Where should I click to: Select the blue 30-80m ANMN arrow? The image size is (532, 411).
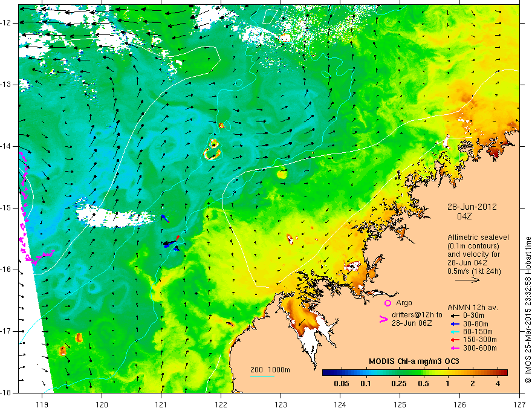[x=455, y=324]
